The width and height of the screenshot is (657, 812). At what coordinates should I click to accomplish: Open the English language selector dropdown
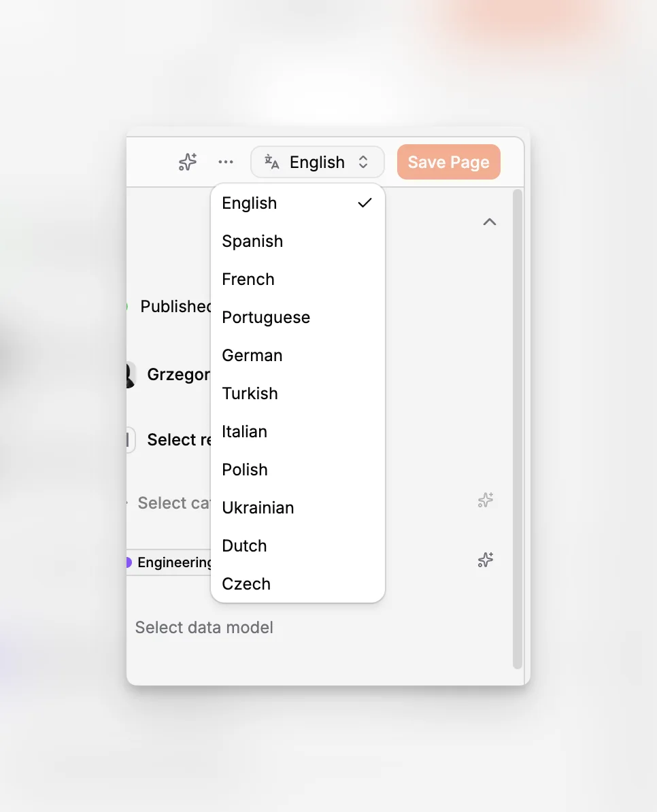[318, 162]
